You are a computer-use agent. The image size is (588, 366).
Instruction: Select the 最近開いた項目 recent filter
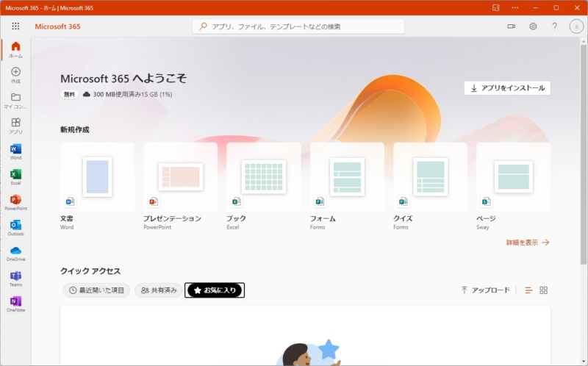click(x=96, y=290)
